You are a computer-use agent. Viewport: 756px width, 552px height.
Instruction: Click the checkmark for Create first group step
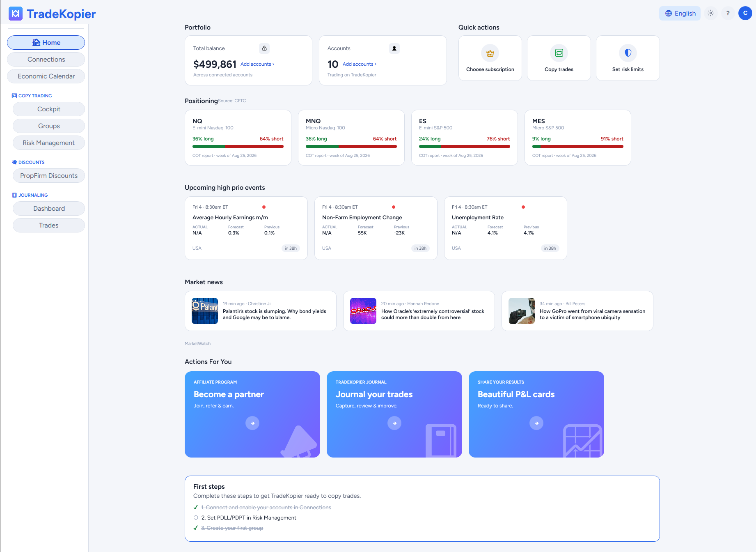click(196, 528)
